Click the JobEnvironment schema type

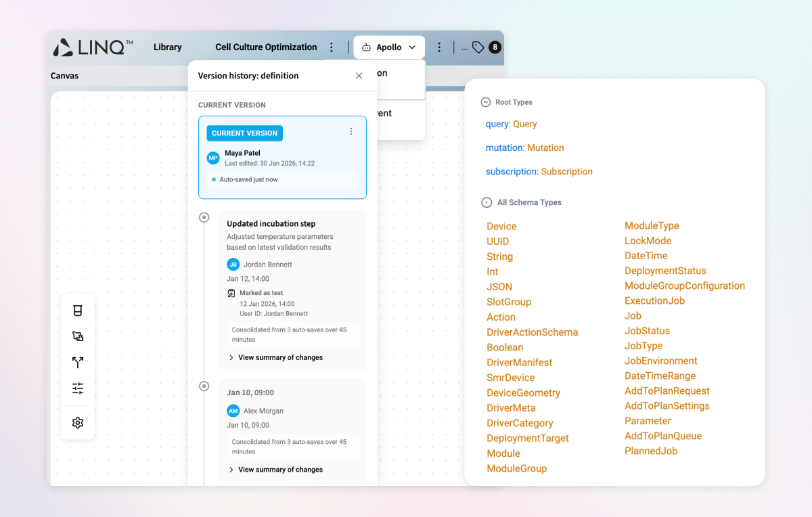[661, 361]
